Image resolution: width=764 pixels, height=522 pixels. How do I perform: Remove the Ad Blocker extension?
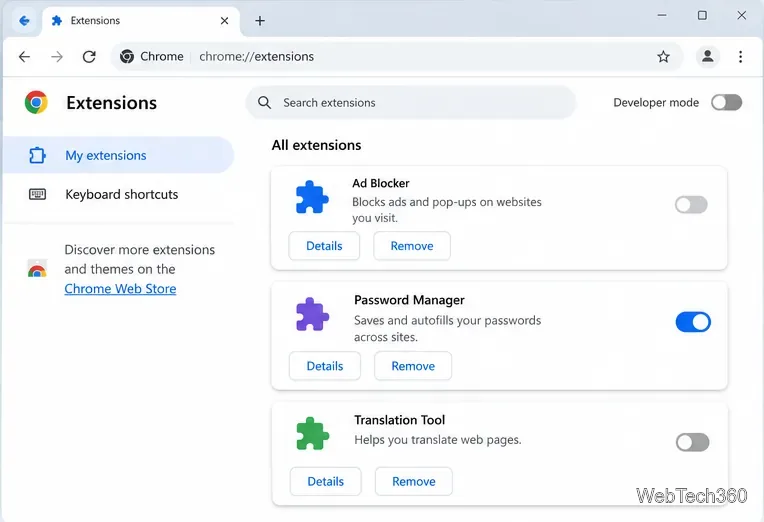click(412, 246)
